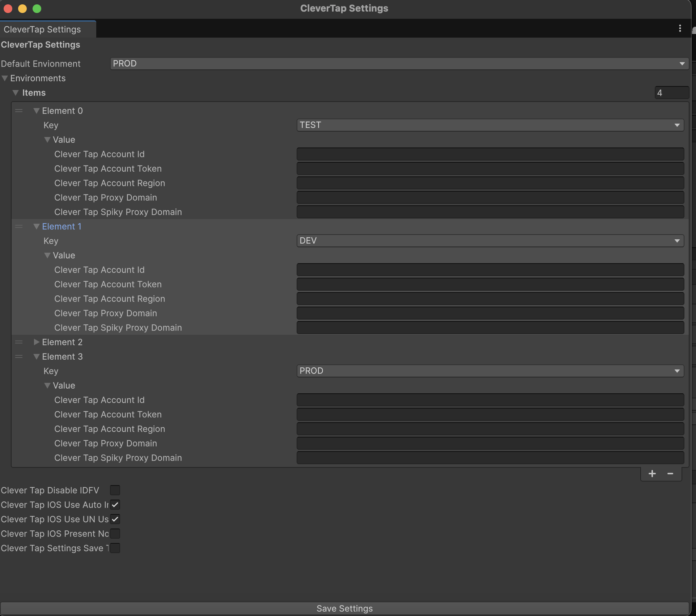Viewport: 696px width, 616px height.
Task: Click the drag handle beside Element 1
Action: [x=19, y=226]
